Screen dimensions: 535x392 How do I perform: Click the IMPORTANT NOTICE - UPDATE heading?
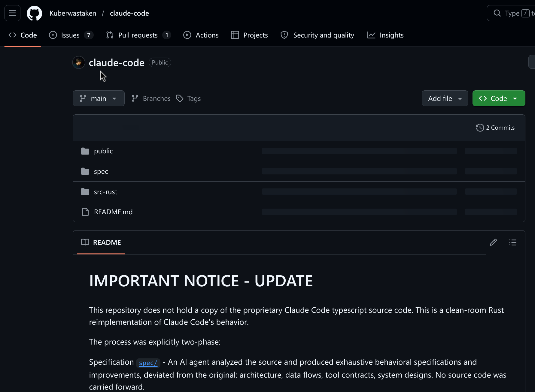(201, 281)
